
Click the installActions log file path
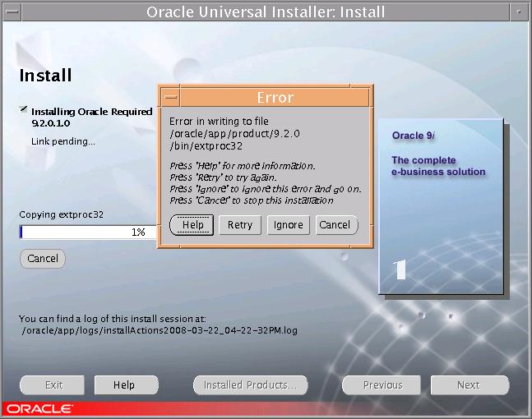tap(160, 330)
